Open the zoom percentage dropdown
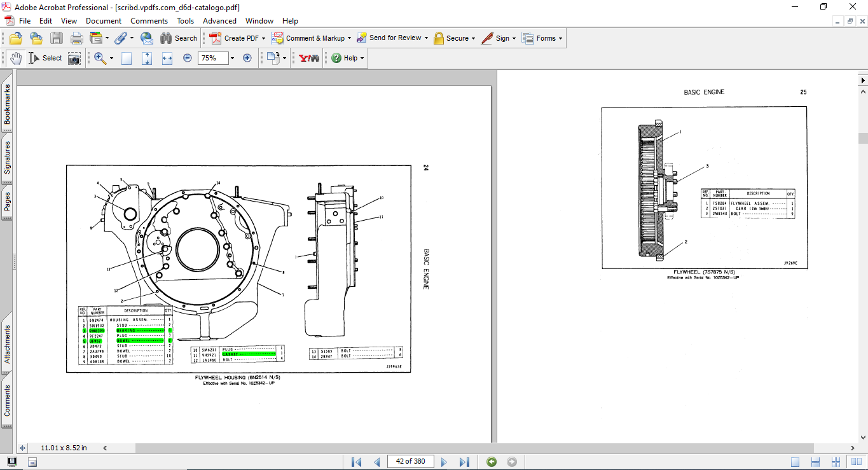This screenshot has width=868, height=470. point(232,58)
